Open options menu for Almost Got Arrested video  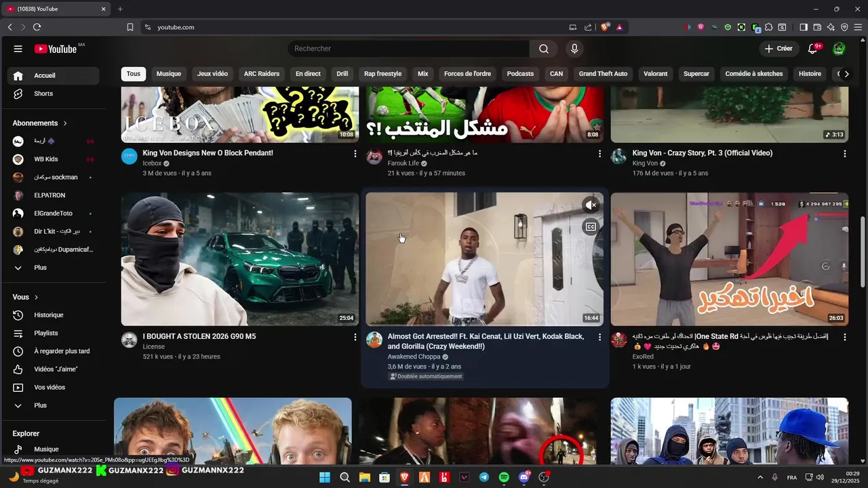[599, 337]
